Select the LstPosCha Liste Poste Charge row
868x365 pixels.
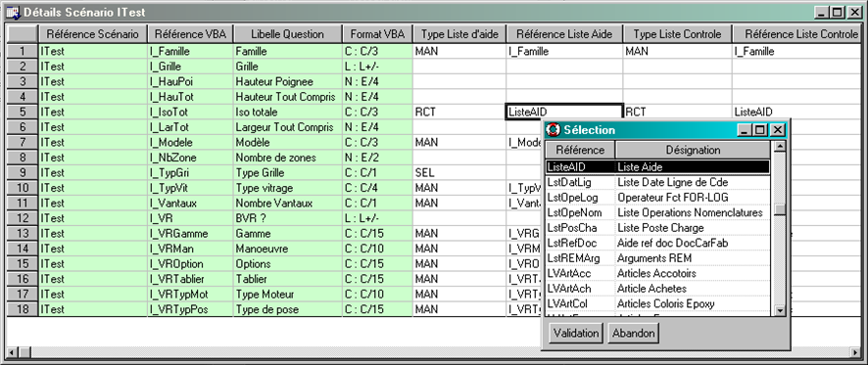click(657, 228)
